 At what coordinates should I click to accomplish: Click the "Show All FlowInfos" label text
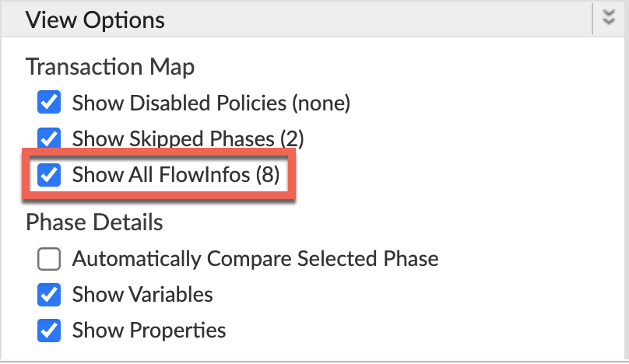point(161,175)
